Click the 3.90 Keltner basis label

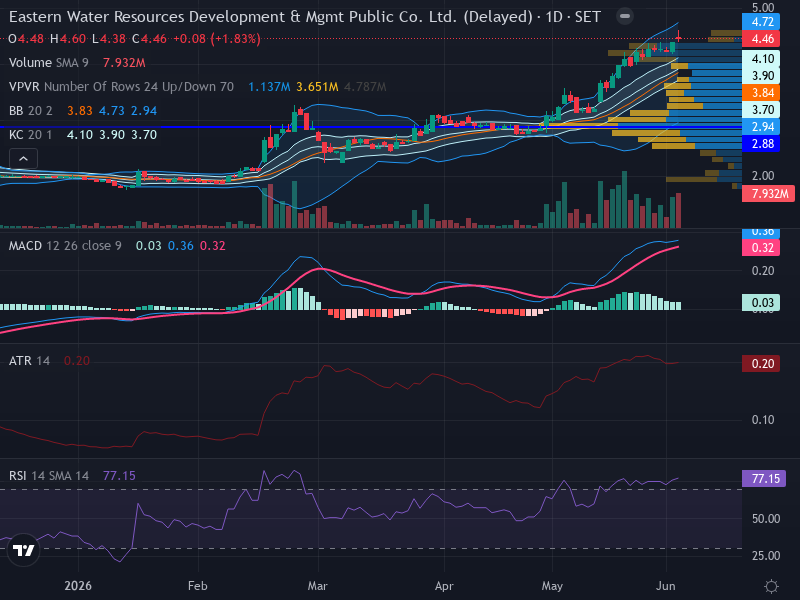[x=761, y=76]
